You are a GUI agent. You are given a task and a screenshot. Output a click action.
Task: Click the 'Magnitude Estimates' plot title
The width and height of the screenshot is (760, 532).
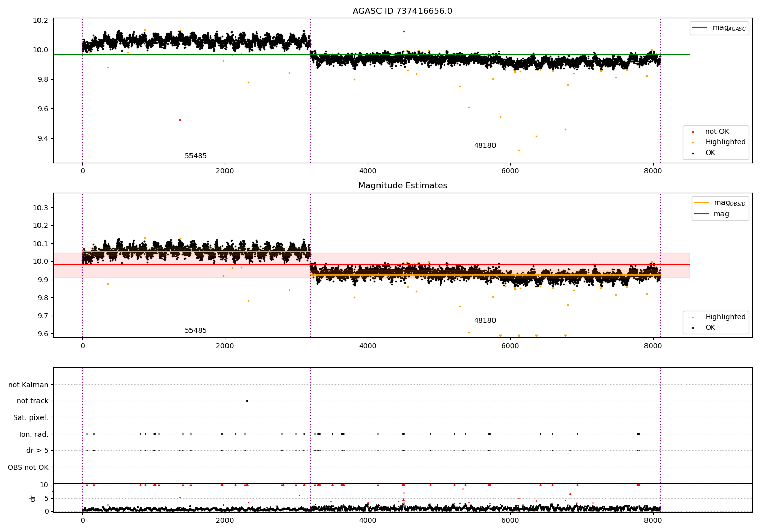(402, 186)
